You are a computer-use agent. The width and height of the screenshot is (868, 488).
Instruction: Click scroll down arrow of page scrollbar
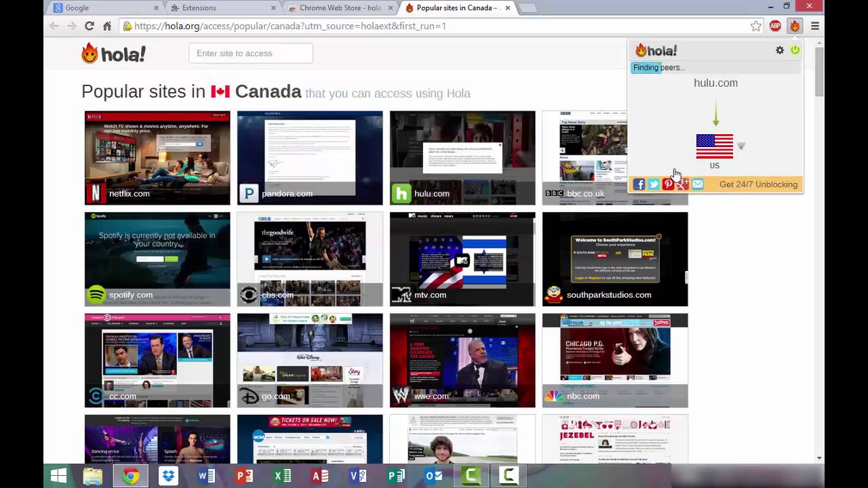click(819, 458)
